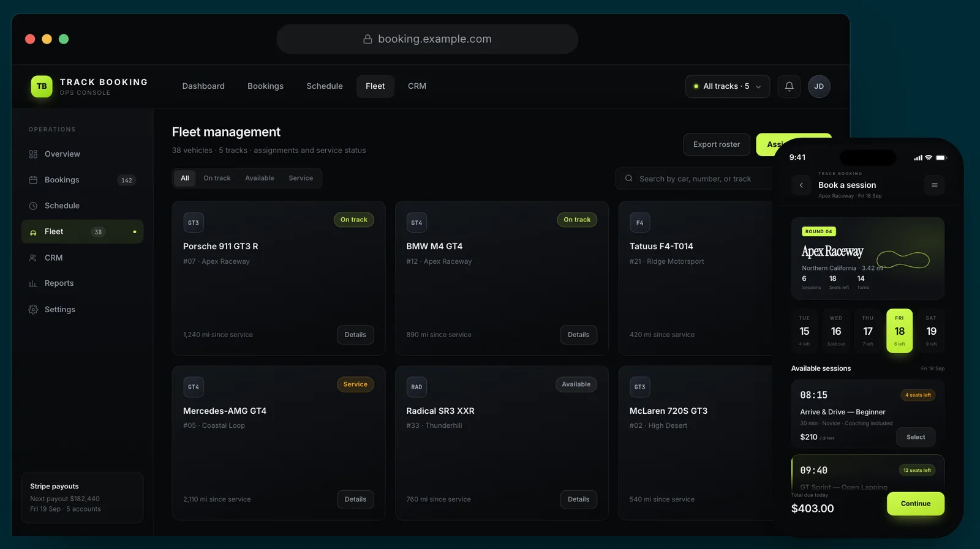980x549 pixels.
Task: Open the Stripe payouts card
Action: pos(82,498)
